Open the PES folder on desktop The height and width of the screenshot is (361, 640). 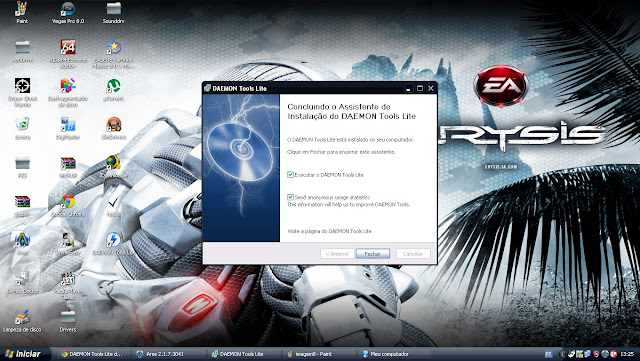point(22,163)
